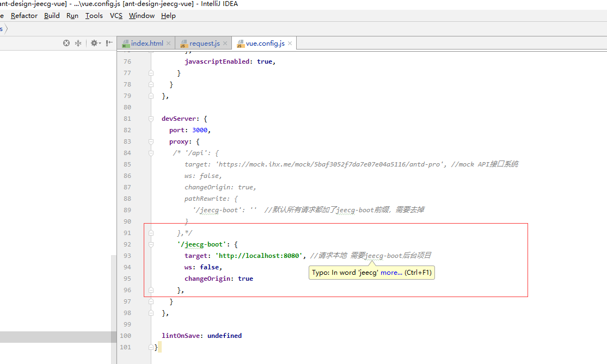Open the Refactor menu
This screenshot has height=364, width=607.
pos(24,15)
